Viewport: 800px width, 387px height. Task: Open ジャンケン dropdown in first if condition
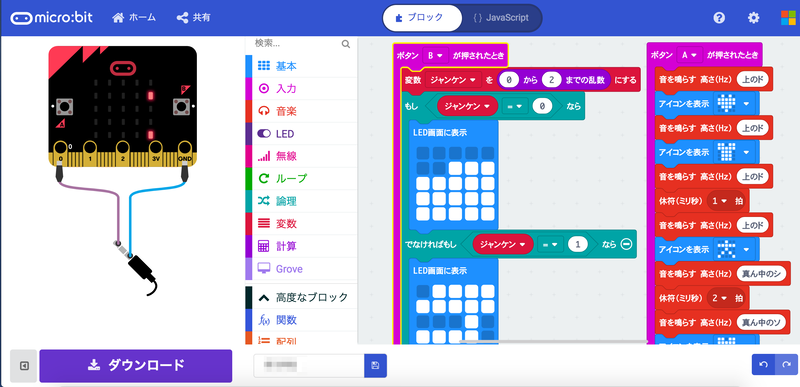point(468,106)
